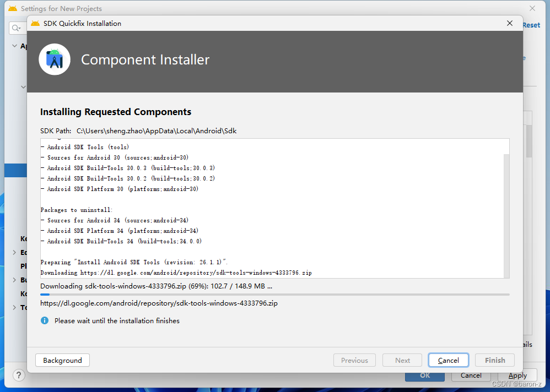Viewport: 550px width, 392px height.
Task: Click Reset link in Settings window
Action: pos(531,25)
